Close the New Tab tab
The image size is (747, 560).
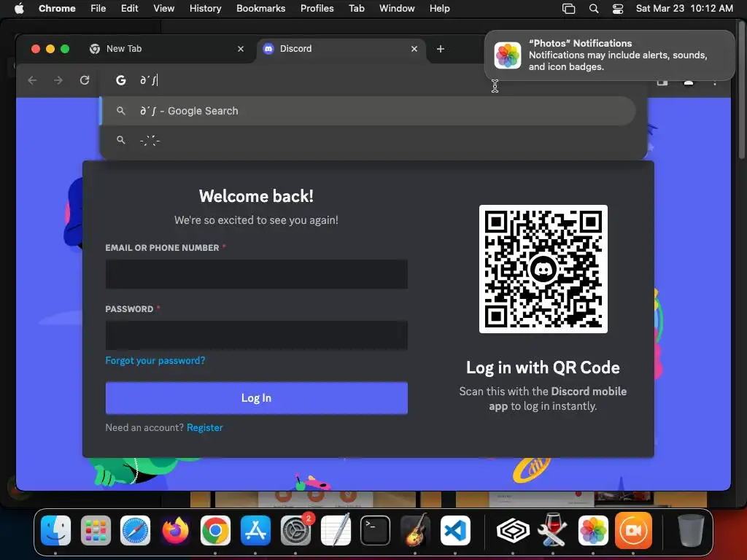(x=241, y=49)
